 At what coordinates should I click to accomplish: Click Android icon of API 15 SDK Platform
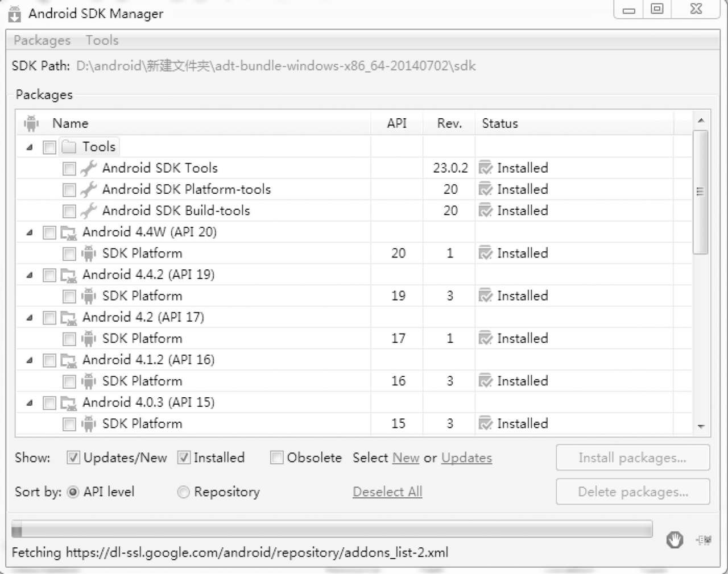(x=88, y=424)
